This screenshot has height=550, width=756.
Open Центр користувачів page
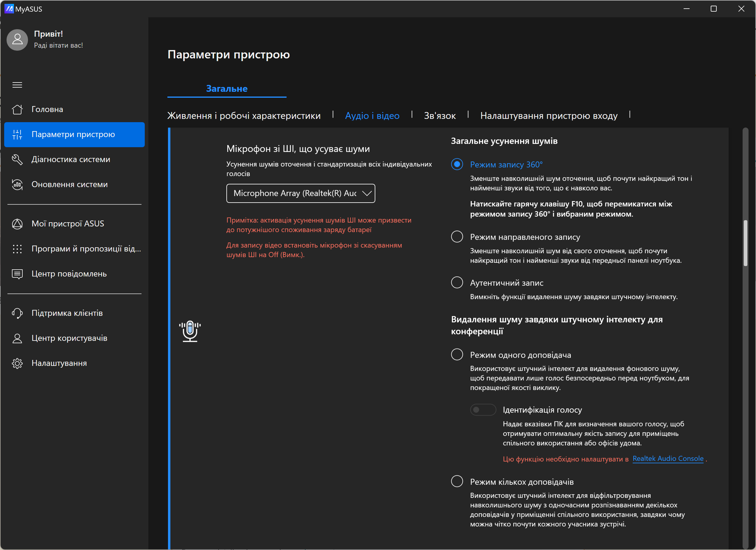click(74, 338)
